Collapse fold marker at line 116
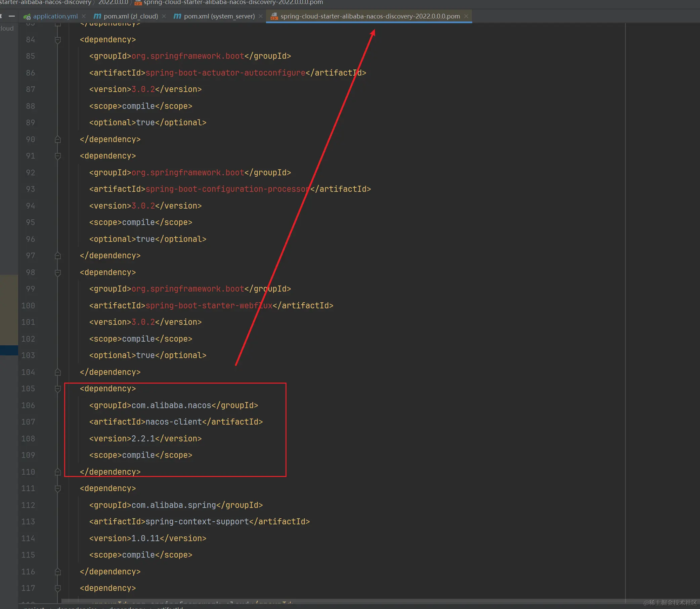 tap(58, 572)
